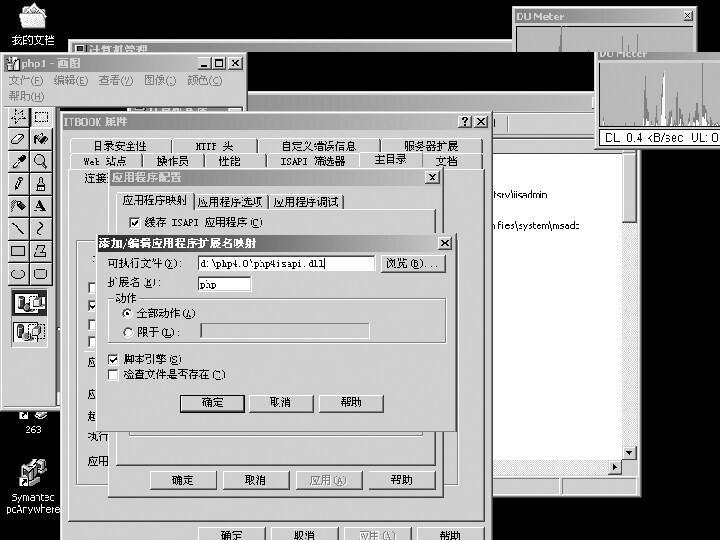Select the transparent selection mode option

[x=30, y=332]
